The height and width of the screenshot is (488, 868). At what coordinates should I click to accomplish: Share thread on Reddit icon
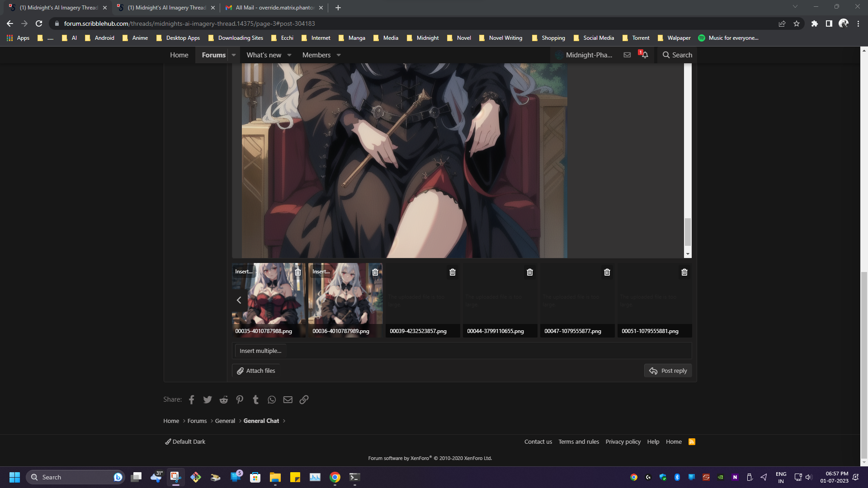pyautogui.click(x=223, y=399)
